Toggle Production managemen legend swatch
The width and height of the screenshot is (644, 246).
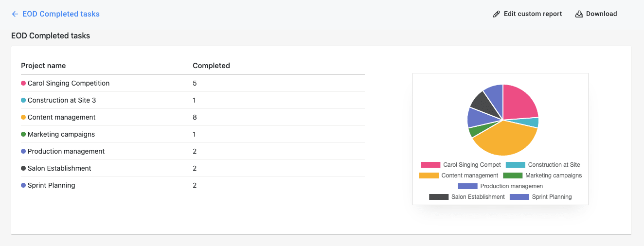coord(468,186)
